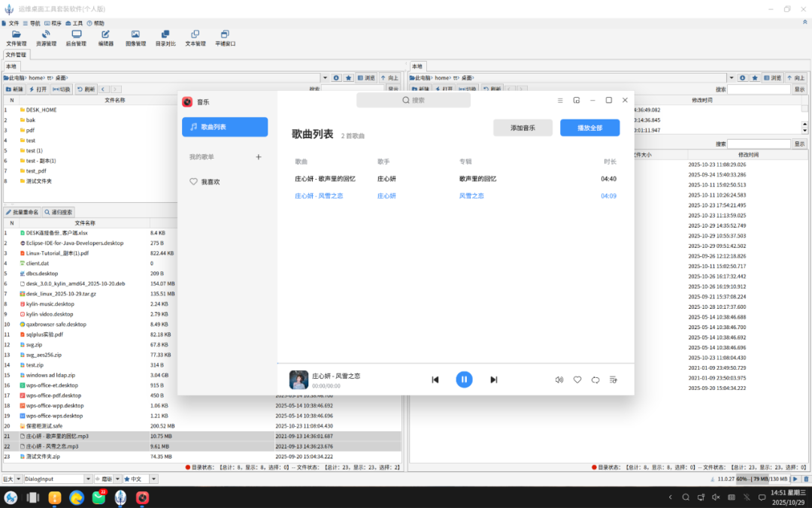Screen dimensions: 812x508
Task: Expand right pane path history dropdown
Action: coord(732,77)
